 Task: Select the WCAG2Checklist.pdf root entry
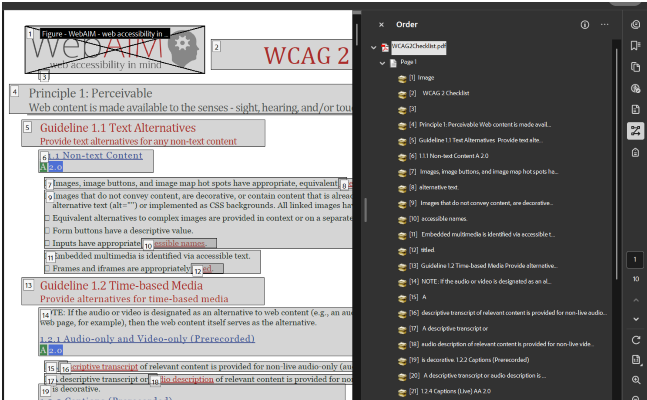pyautogui.click(x=418, y=46)
